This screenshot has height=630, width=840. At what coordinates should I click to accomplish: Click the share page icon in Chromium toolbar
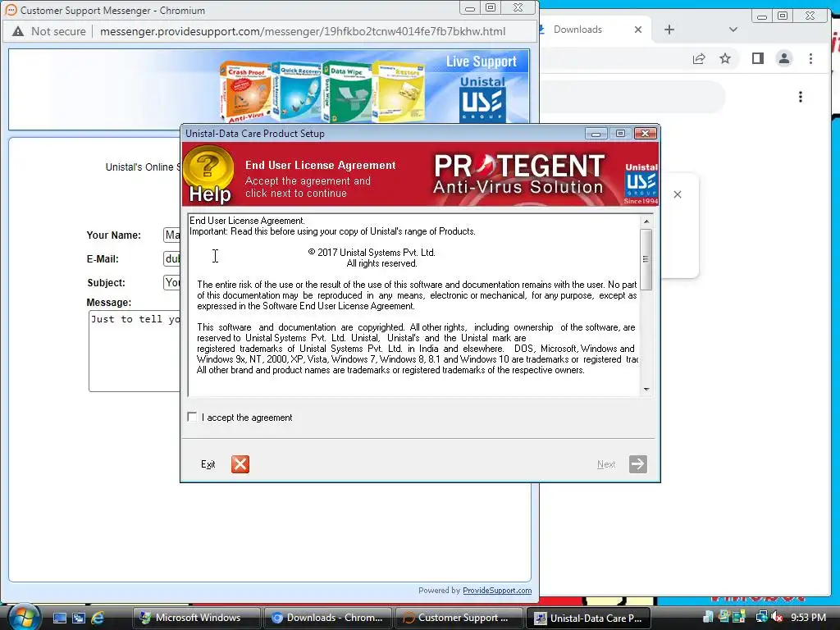pyautogui.click(x=699, y=59)
